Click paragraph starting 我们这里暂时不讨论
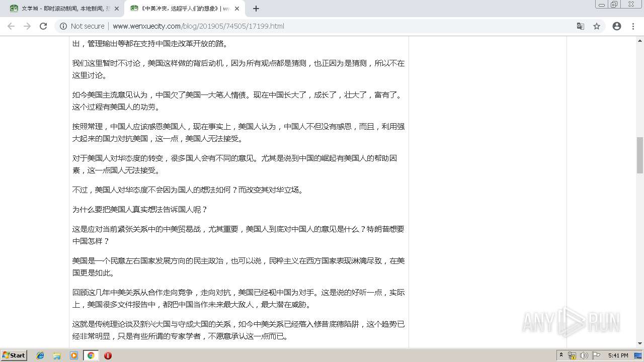 coord(238,69)
